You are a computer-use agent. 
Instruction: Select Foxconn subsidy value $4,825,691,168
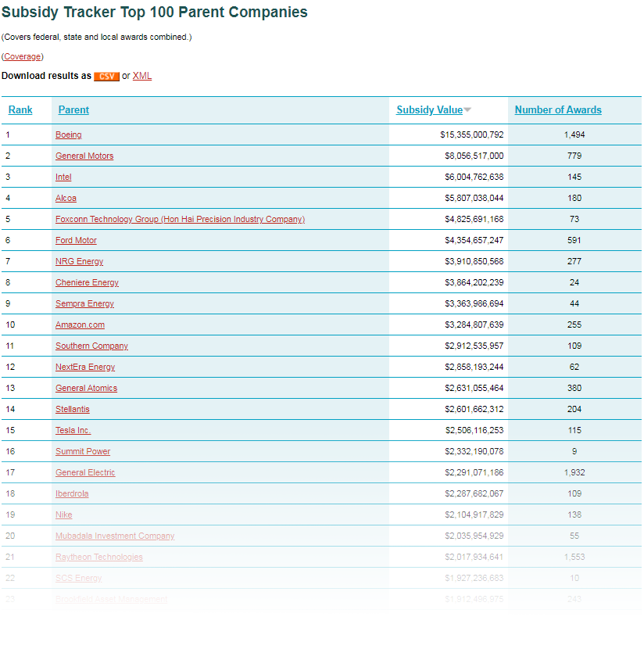point(474,219)
